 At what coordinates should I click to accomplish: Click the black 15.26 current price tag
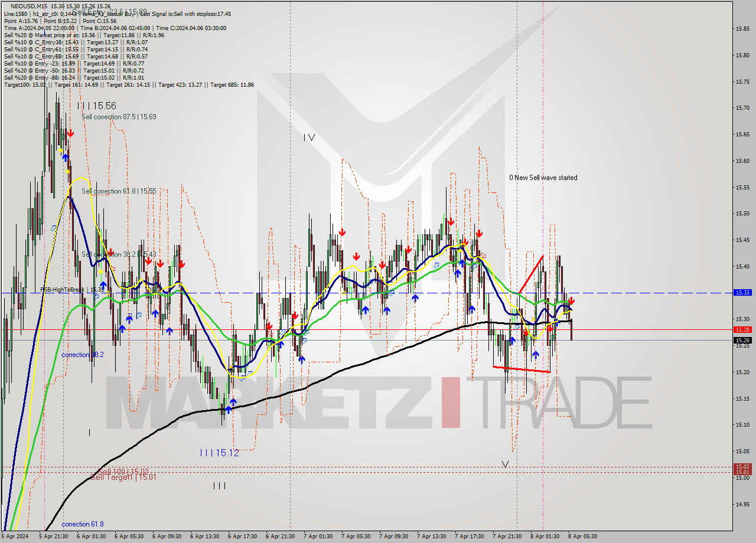pos(742,340)
